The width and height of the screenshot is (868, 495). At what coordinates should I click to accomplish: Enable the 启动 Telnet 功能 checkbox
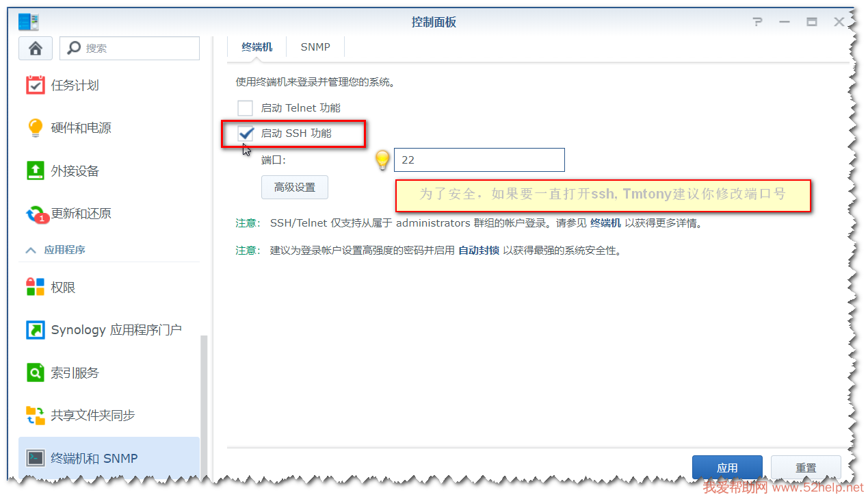coord(245,108)
